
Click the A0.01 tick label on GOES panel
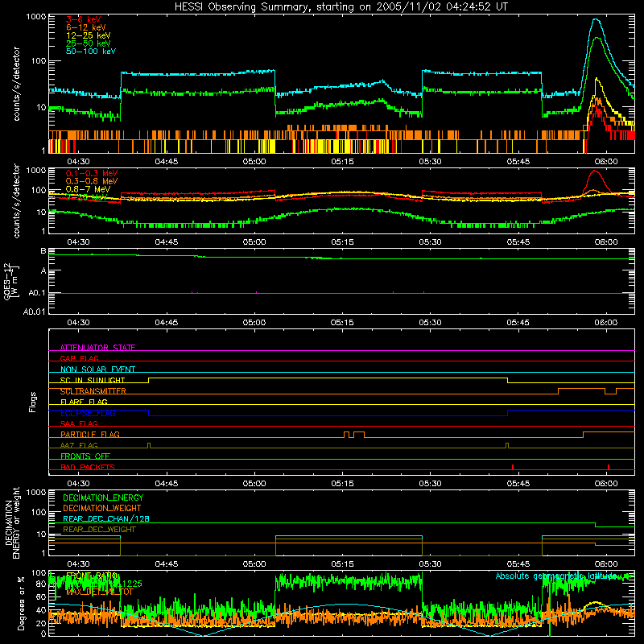pos(35,312)
